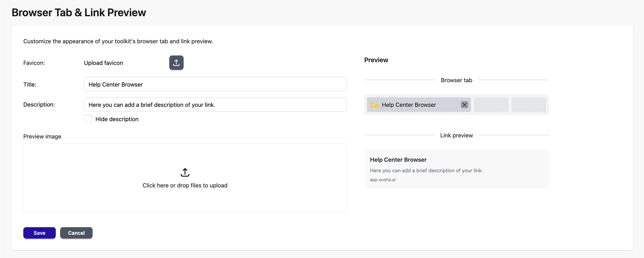This screenshot has width=644, height=258.
Task: Click the Hide description label text
Action: pos(117,119)
